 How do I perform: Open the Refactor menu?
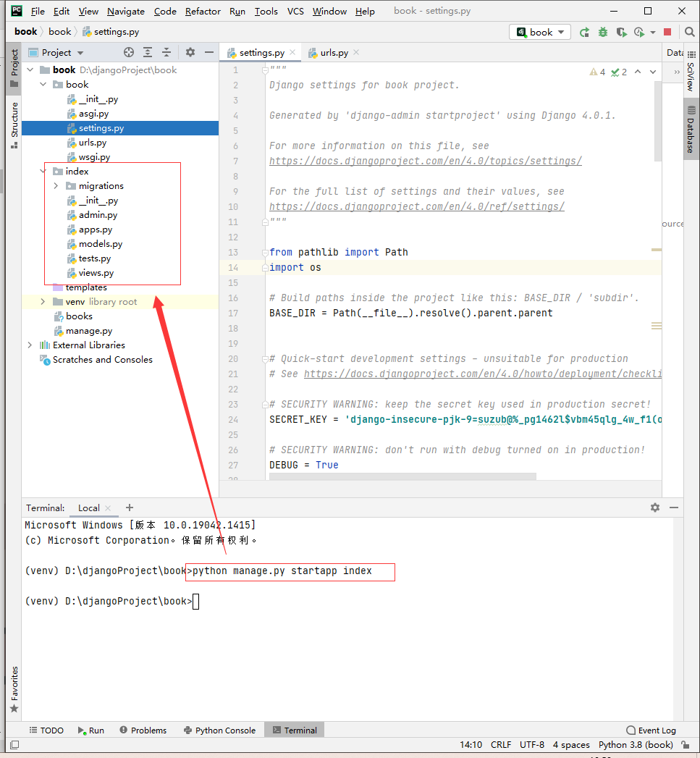pyautogui.click(x=203, y=11)
